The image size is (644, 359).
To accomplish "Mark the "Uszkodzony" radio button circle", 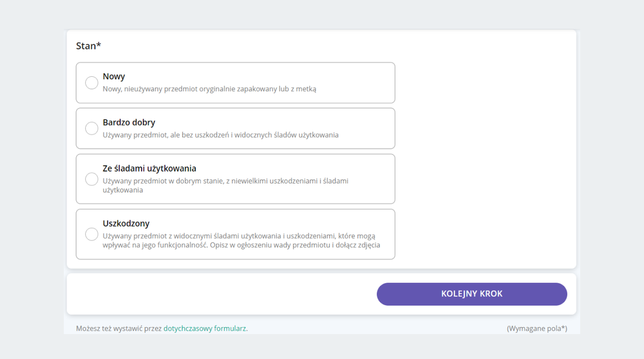I will tap(92, 234).
